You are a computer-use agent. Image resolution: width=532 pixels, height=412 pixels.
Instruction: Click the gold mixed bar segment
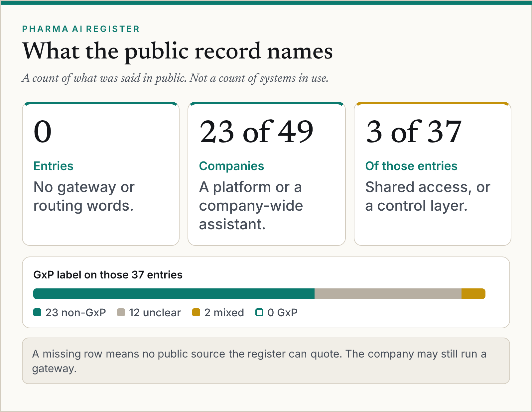tap(473, 294)
